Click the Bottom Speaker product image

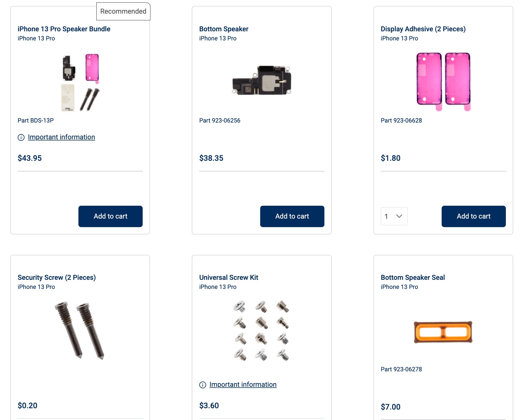point(261,80)
